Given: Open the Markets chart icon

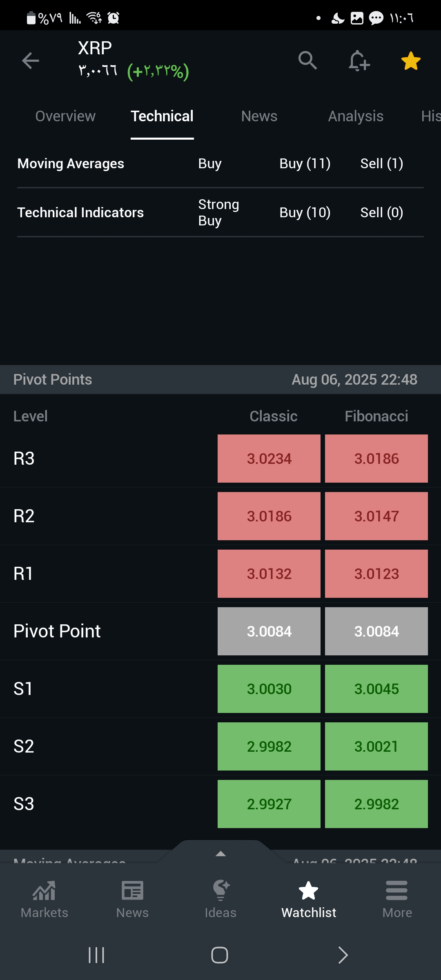Looking at the screenshot, I should [44, 890].
